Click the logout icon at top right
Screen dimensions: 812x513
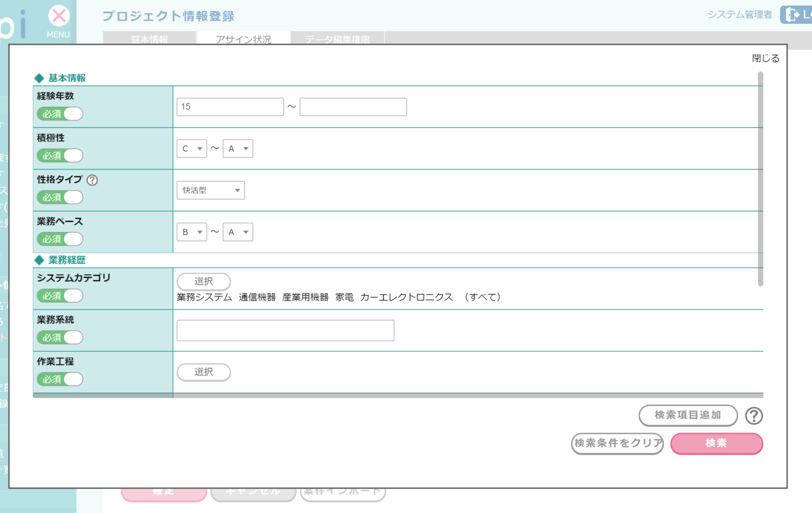click(x=792, y=15)
